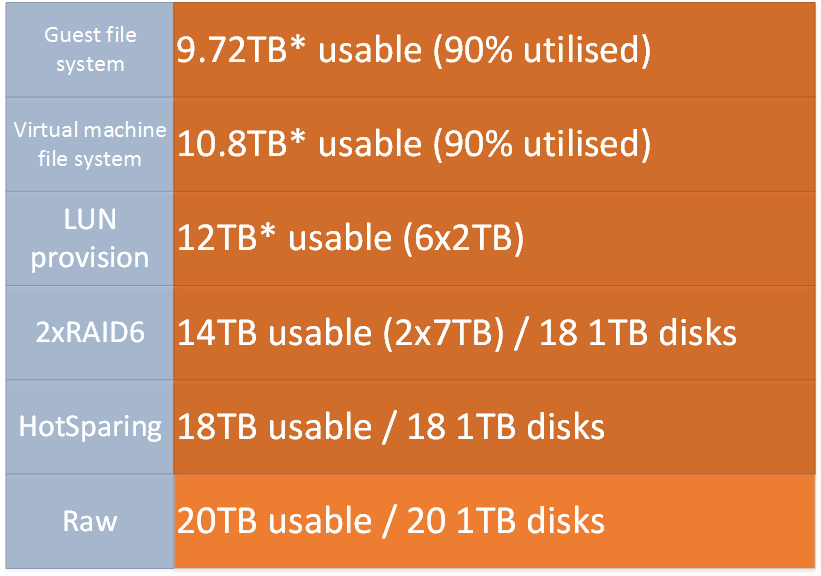Click the Guest file system label cell
Screen dimensions: 821x576
[x=90, y=50]
